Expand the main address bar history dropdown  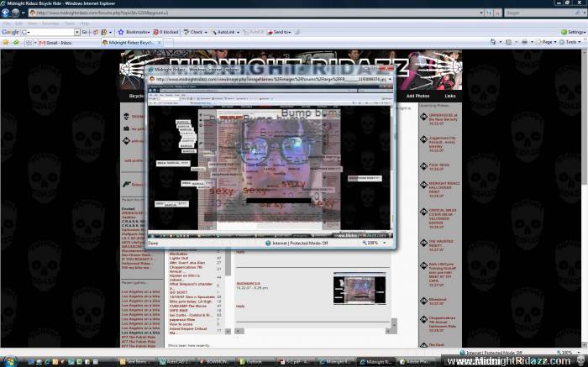pyautogui.click(x=481, y=13)
